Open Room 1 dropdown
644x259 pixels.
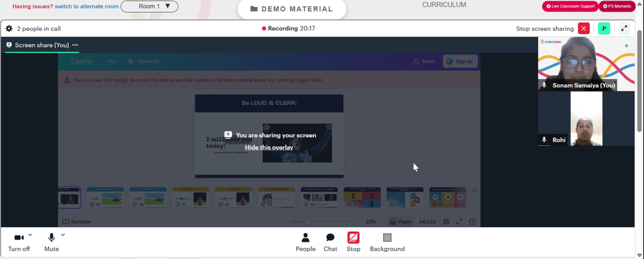(x=149, y=6)
